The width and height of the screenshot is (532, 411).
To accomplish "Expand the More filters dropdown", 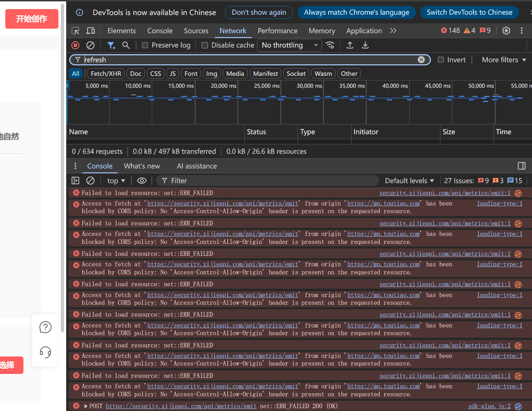I will [504, 60].
